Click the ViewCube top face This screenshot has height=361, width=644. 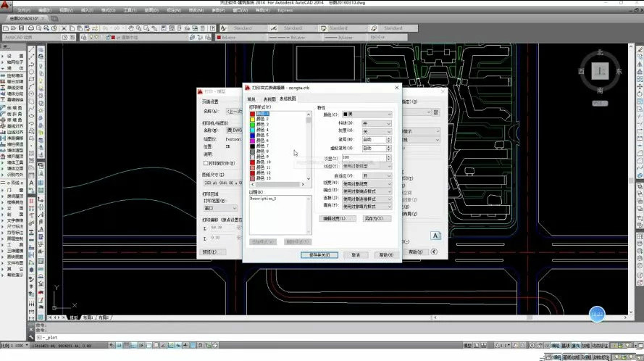pyautogui.click(x=599, y=71)
